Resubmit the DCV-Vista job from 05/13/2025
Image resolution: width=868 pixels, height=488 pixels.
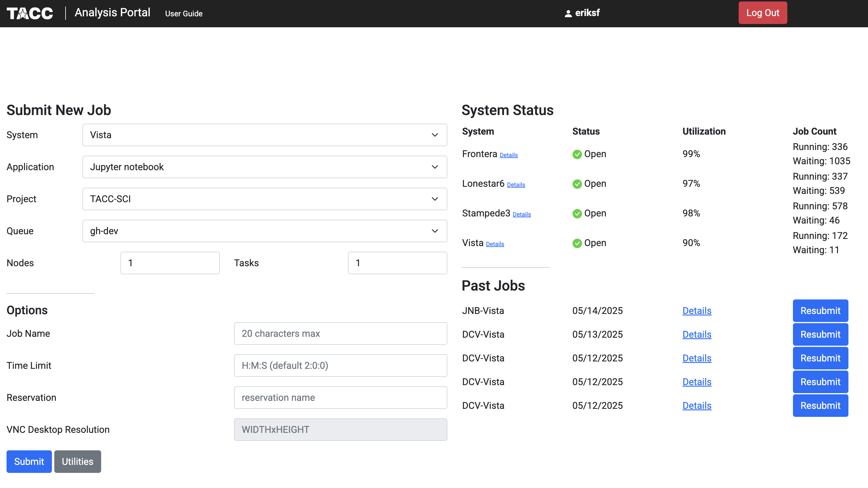pyautogui.click(x=820, y=334)
